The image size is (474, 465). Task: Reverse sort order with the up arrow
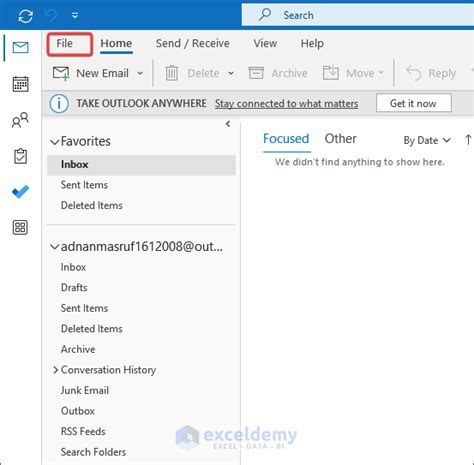coord(468,139)
